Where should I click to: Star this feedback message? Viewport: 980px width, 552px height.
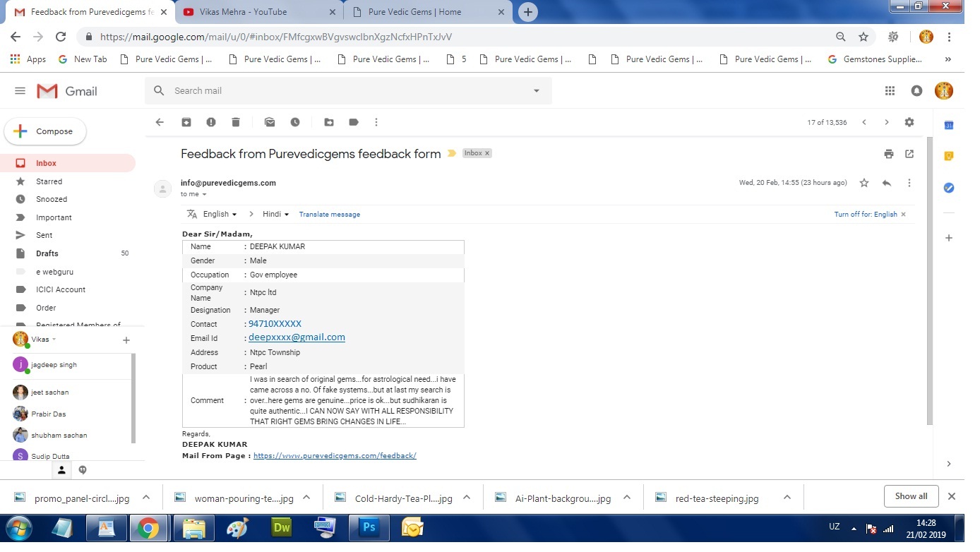tap(864, 183)
